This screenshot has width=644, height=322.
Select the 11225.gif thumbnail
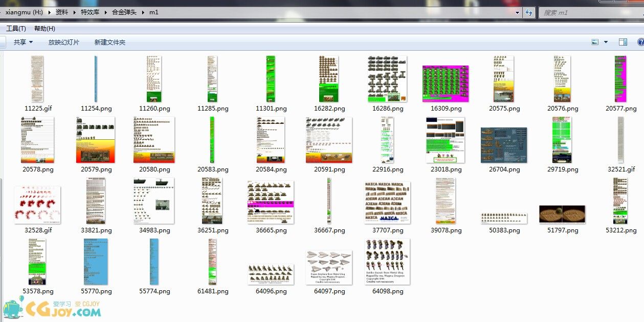point(38,79)
